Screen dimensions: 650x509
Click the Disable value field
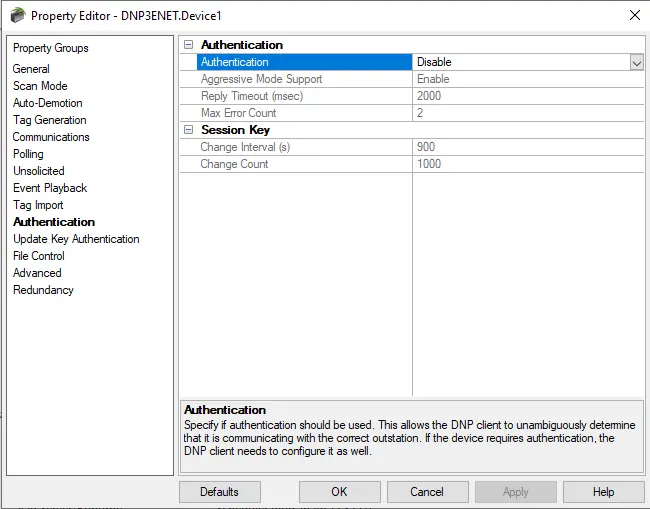521,62
